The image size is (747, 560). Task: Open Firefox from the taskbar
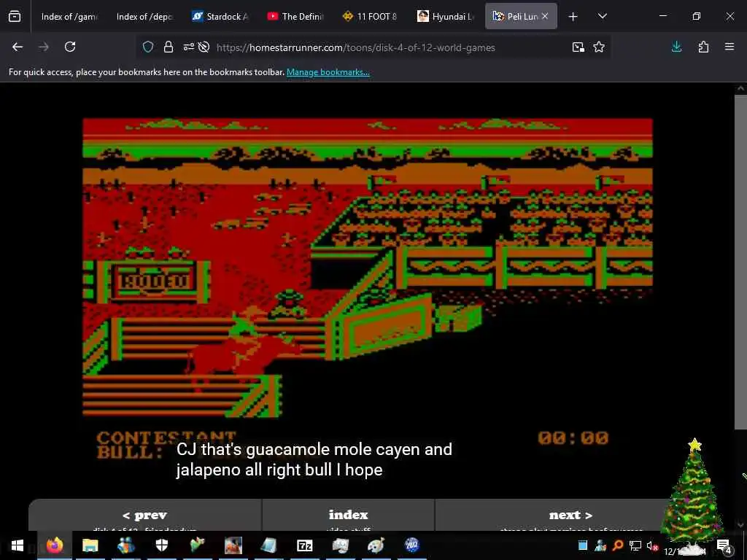tap(55, 545)
